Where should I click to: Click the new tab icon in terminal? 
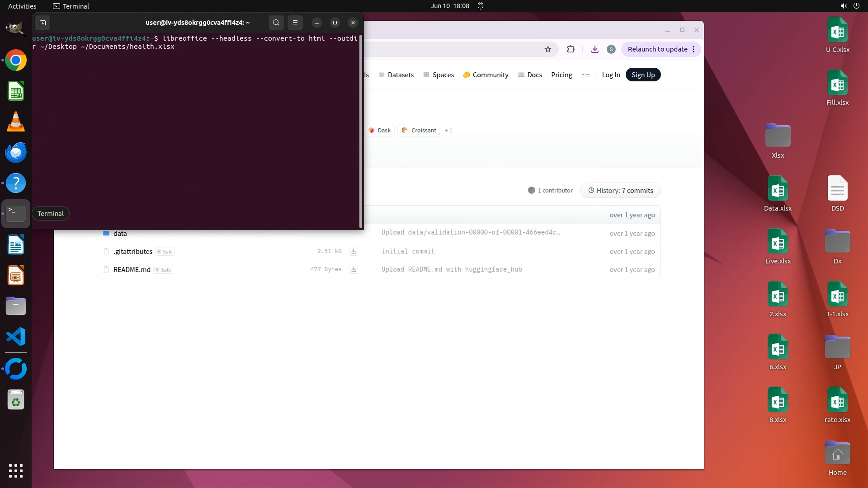tap(42, 23)
